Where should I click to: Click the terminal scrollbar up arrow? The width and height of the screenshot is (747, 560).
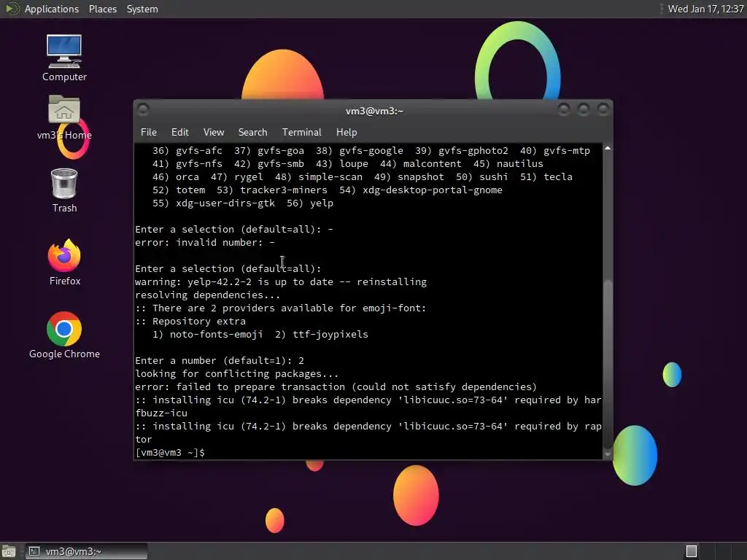click(608, 149)
